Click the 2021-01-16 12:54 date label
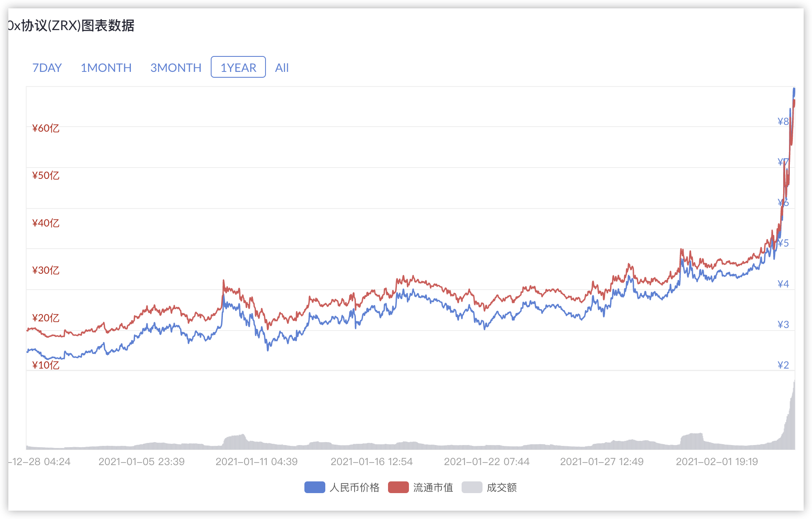Image resolution: width=812 pixels, height=519 pixels. click(x=371, y=461)
